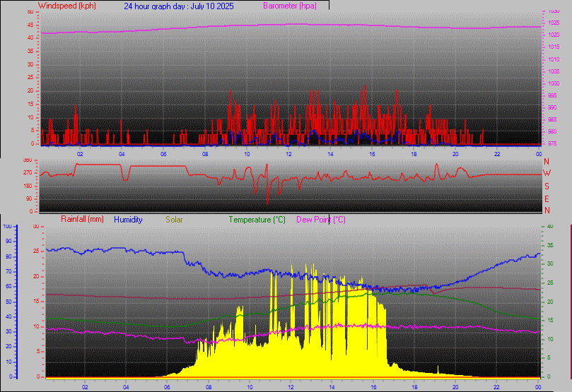Click the '12' hour label on top graph

pyautogui.click(x=288, y=154)
